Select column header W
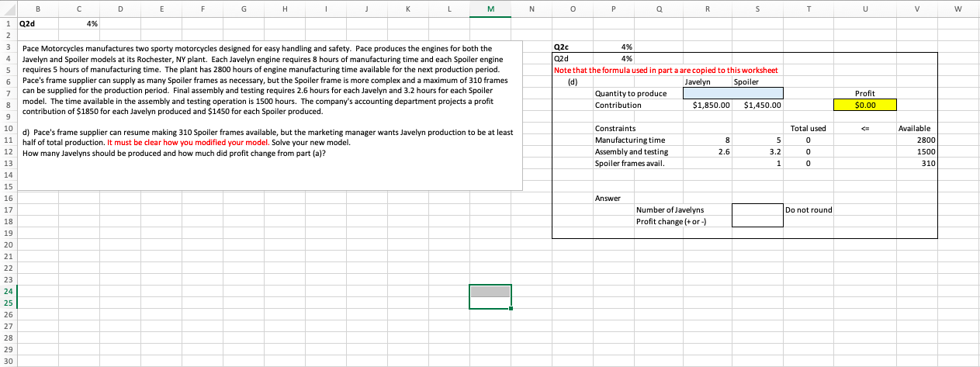The width and height of the screenshot is (980, 367). coord(959,11)
